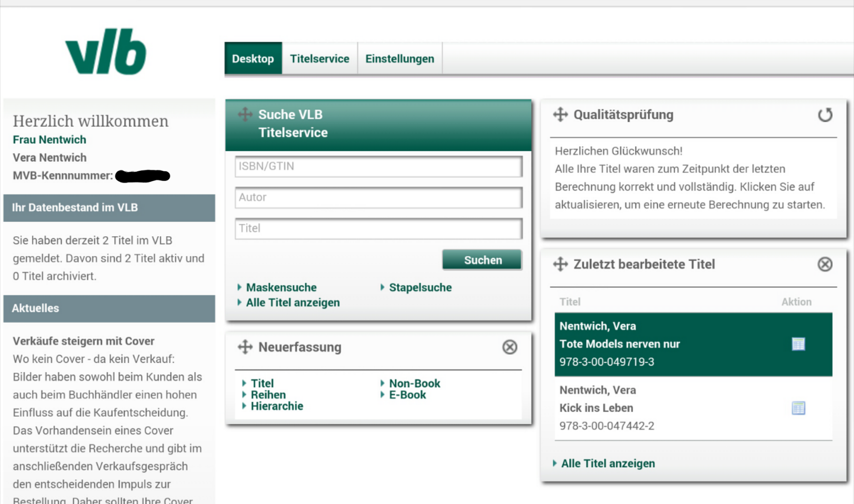Open the Einstellungen tab

(400, 58)
